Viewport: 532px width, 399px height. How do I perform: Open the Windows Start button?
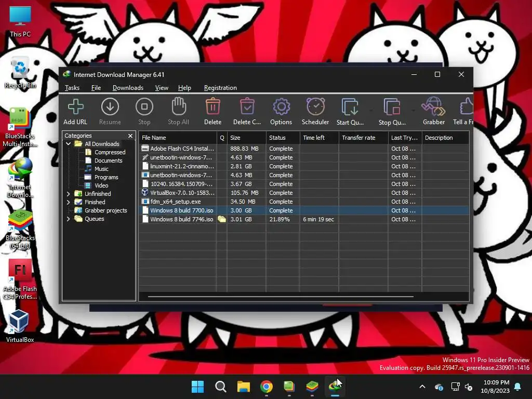(197, 387)
